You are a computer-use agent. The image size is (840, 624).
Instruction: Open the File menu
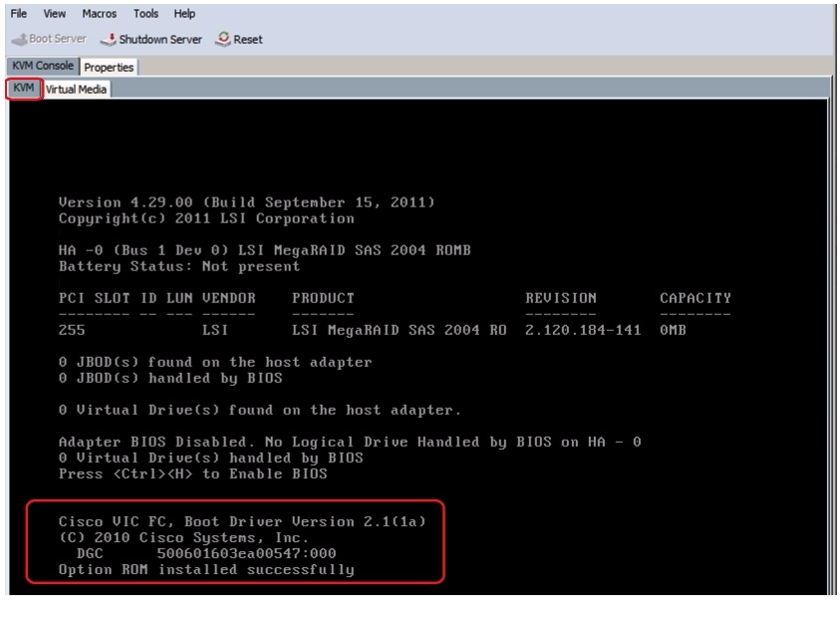19,13
